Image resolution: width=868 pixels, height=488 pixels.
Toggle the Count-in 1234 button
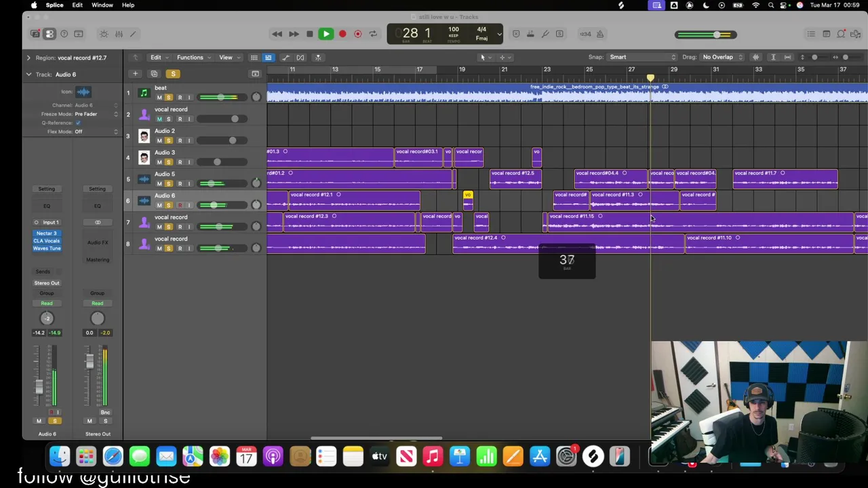pyautogui.click(x=585, y=34)
